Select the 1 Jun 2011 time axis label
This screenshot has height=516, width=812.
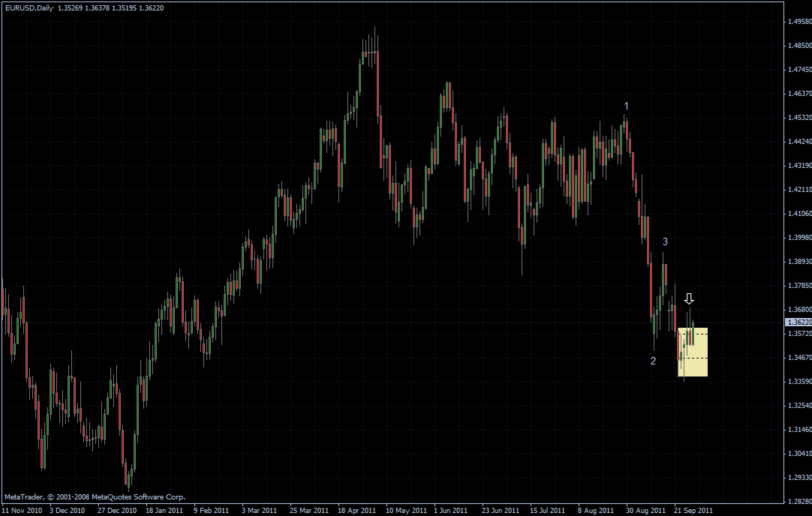tap(451, 510)
